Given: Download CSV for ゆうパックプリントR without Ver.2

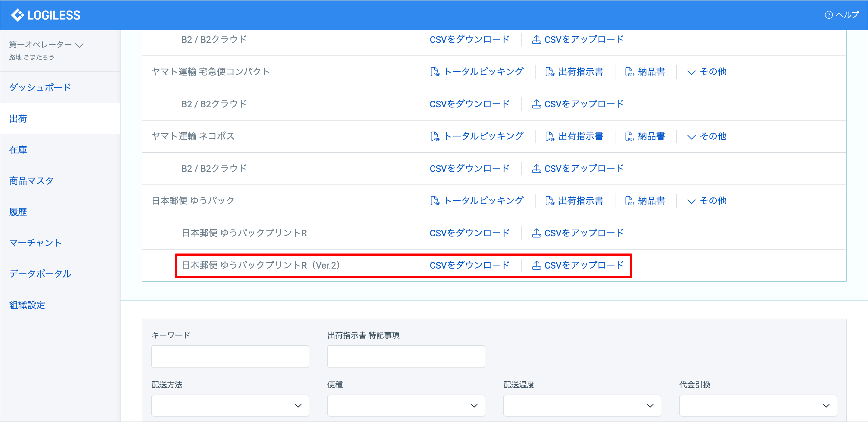Looking at the screenshot, I should coord(470,233).
